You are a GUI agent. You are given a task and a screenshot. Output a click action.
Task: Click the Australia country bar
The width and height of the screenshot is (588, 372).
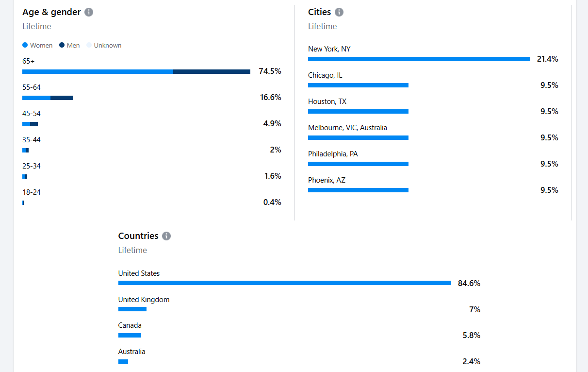123,362
